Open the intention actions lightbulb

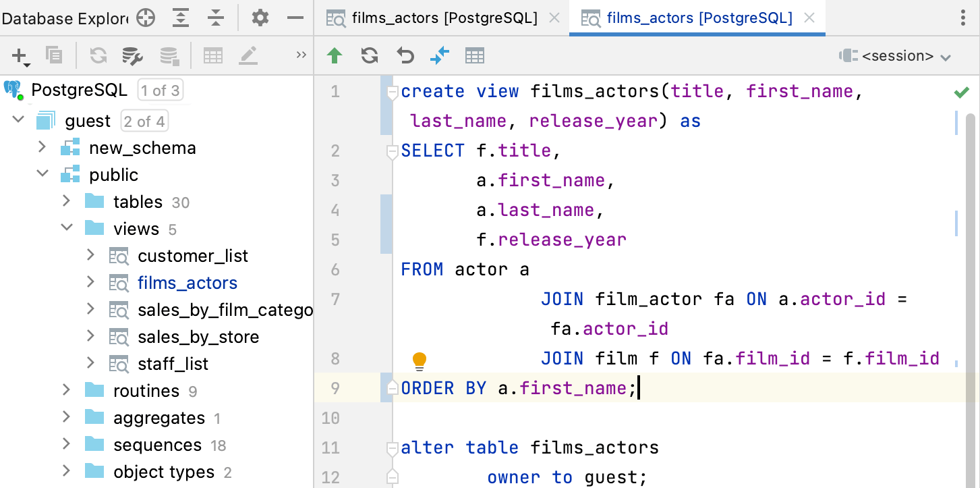419,361
